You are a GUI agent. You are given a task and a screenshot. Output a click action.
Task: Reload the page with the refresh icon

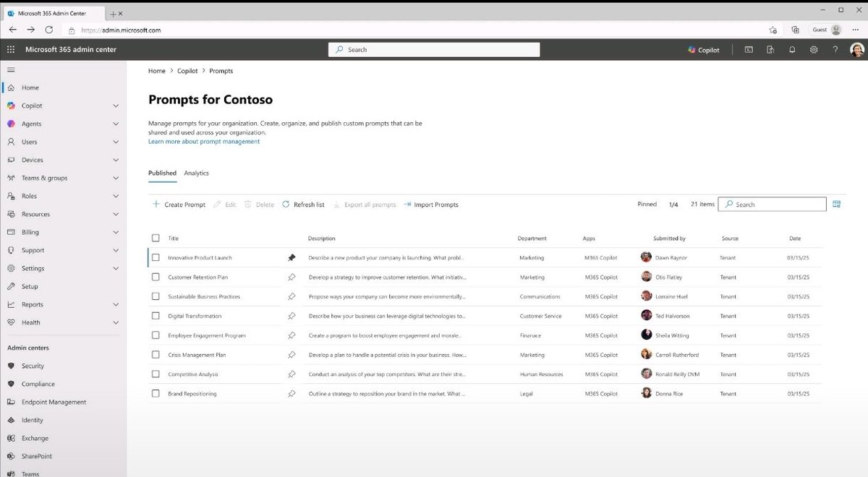[49, 30]
